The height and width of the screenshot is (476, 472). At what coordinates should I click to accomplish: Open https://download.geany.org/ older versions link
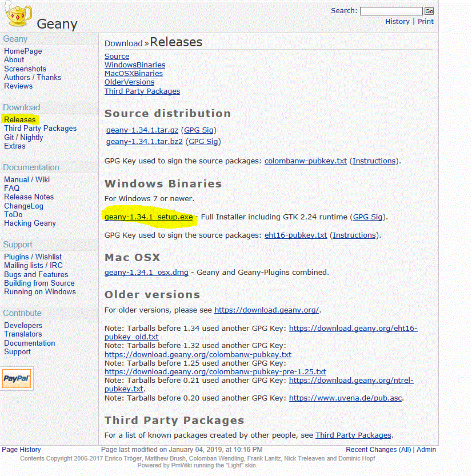tap(266, 310)
